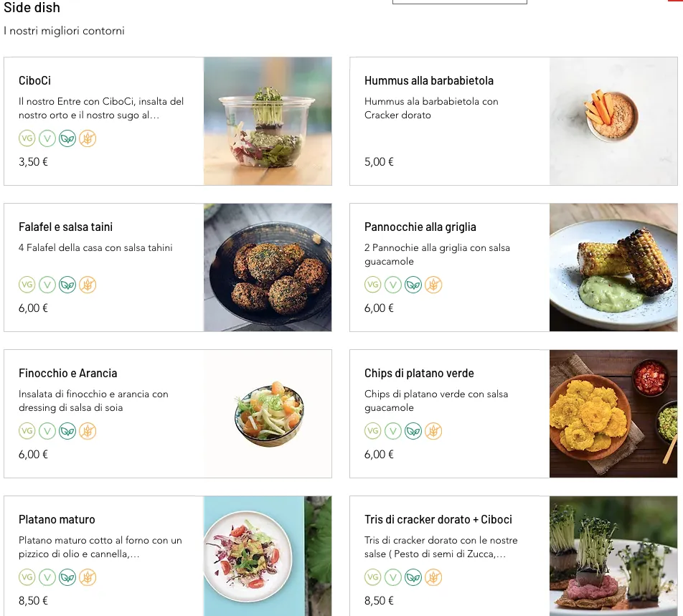View the fennel and orange salad photo
The image size is (683, 616).
pos(268,414)
